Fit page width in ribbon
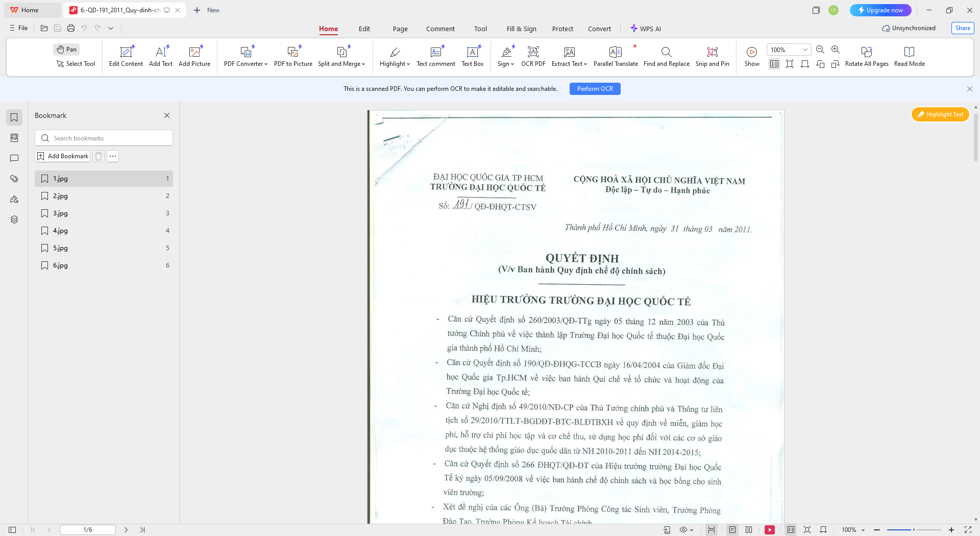This screenshot has height=536, width=980. [805, 64]
